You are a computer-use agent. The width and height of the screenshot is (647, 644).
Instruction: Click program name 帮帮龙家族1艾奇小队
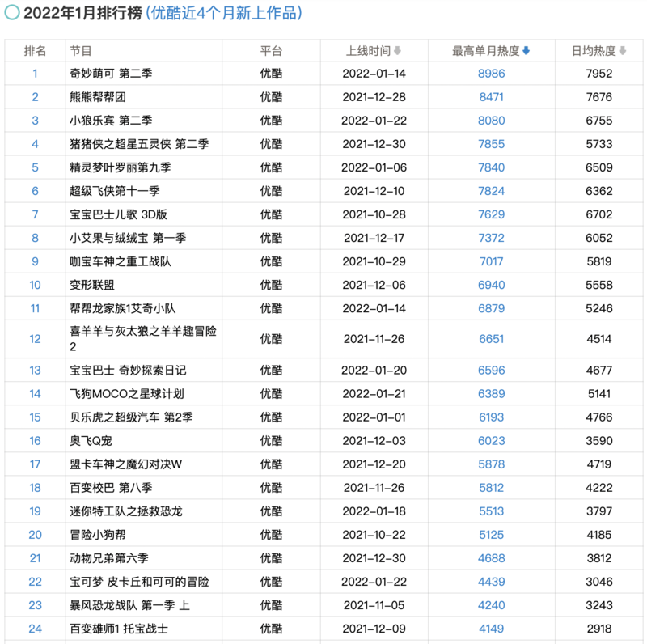coord(123,309)
